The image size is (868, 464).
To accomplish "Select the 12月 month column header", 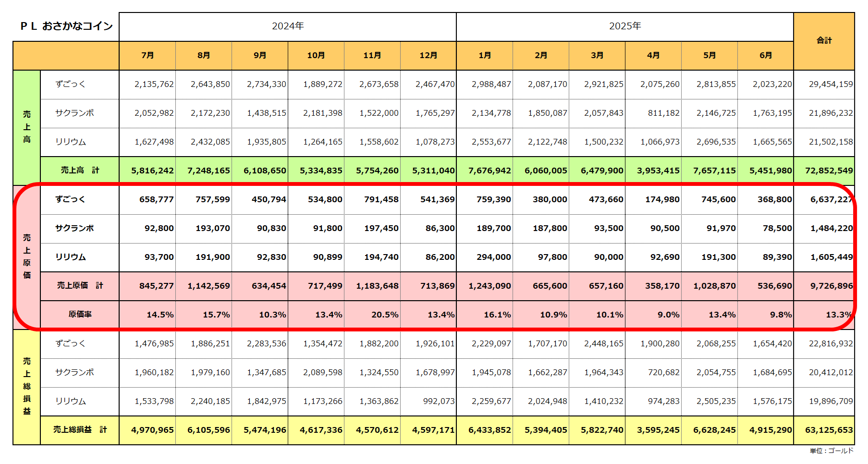I will [x=428, y=55].
